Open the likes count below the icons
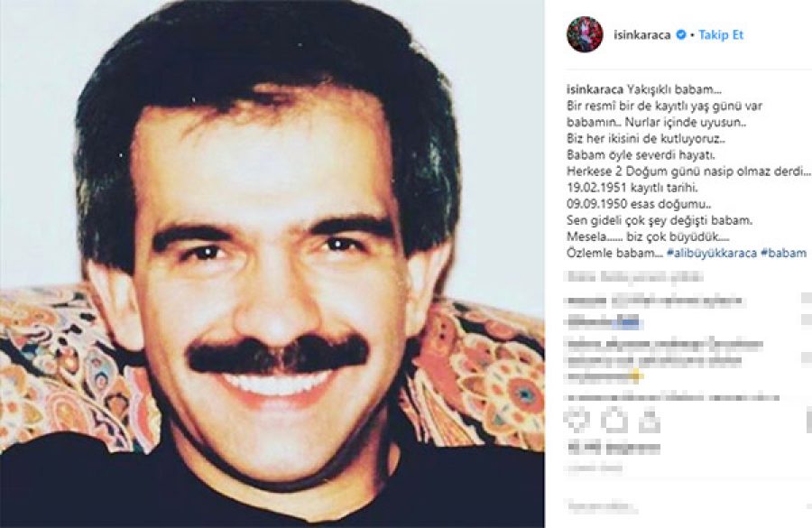 point(614,448)
